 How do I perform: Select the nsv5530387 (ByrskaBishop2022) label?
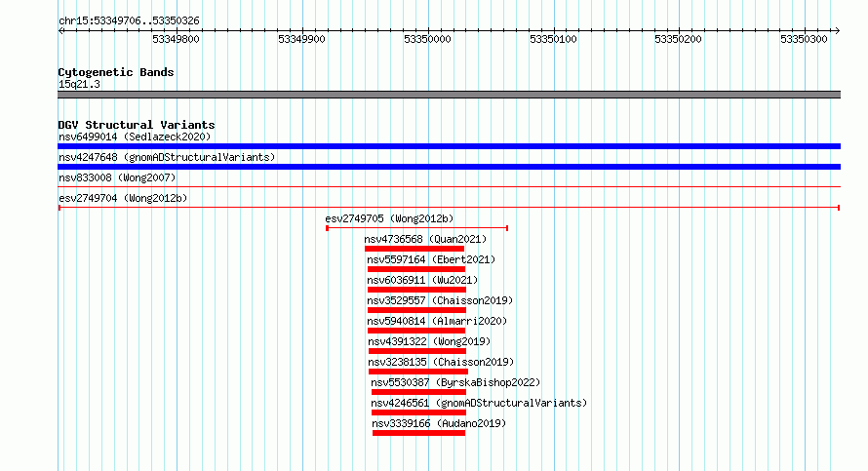pyautogui.click(x=455, y=382)
